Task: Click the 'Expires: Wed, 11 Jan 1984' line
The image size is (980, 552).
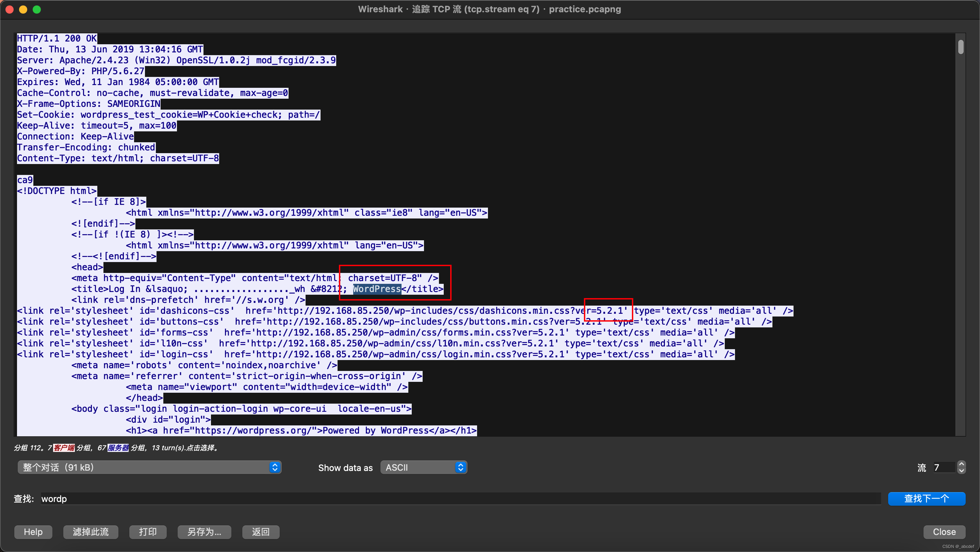Action: tap(118, 82)
